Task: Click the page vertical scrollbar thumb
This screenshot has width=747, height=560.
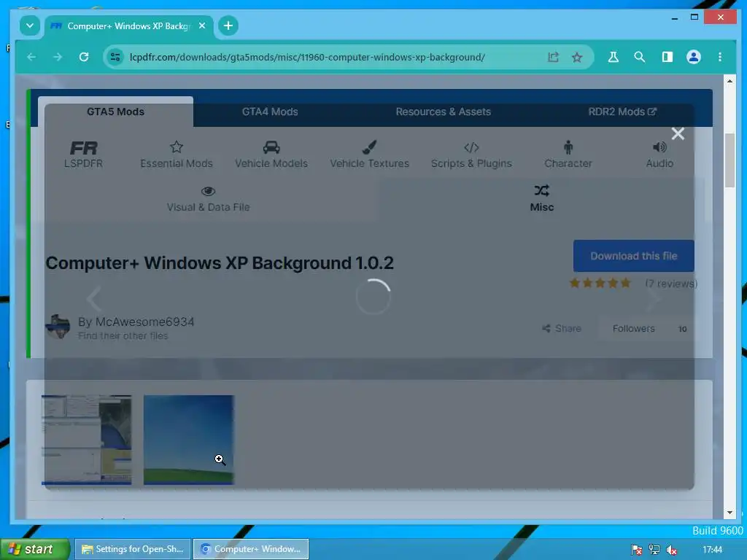Action: click(x=729, y=160)
